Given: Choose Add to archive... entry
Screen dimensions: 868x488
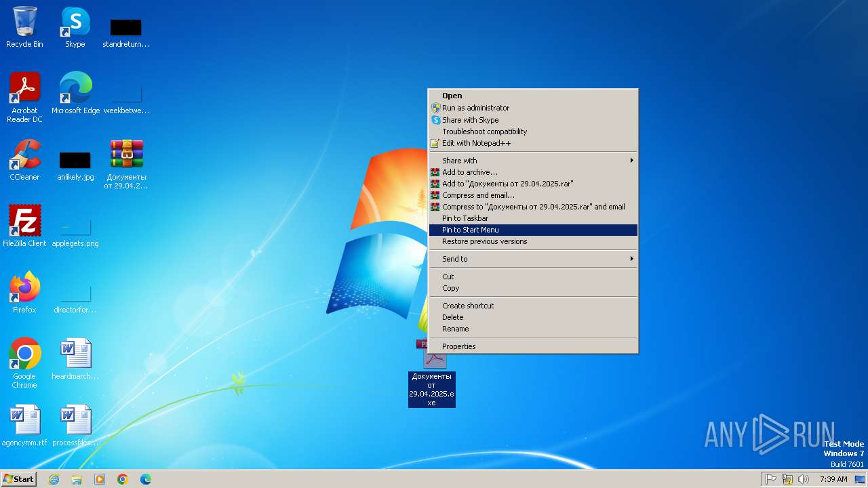Looking at the screenshot, I should click(x=533, y=172).
